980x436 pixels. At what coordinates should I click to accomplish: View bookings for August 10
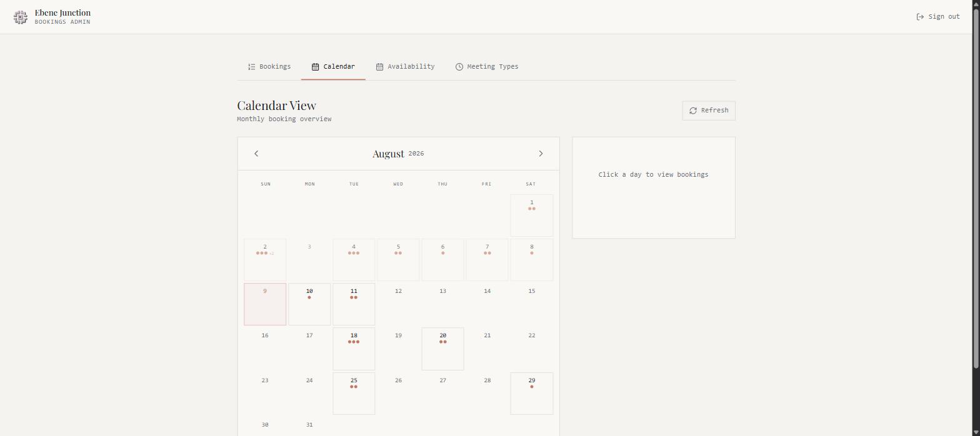[309, 304]
